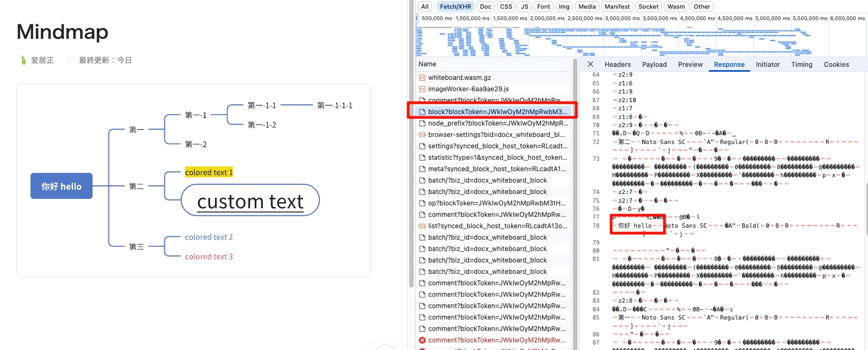Enable the Doc request type filter

[485, 7]
